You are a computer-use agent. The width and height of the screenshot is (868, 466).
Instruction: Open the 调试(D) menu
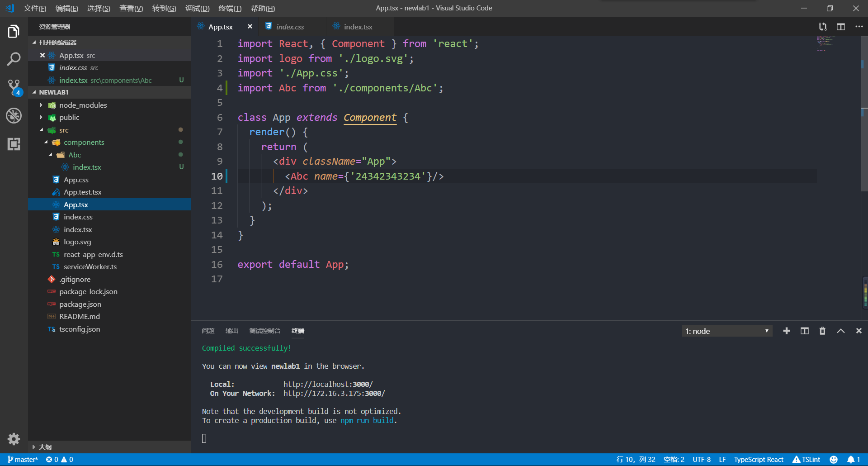(x=198, y=8)
